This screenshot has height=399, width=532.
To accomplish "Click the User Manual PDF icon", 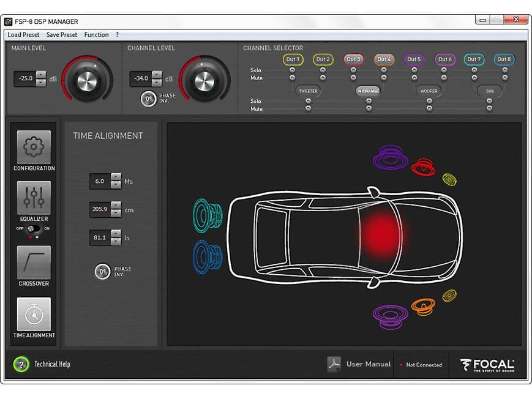I will pos(334,364).
